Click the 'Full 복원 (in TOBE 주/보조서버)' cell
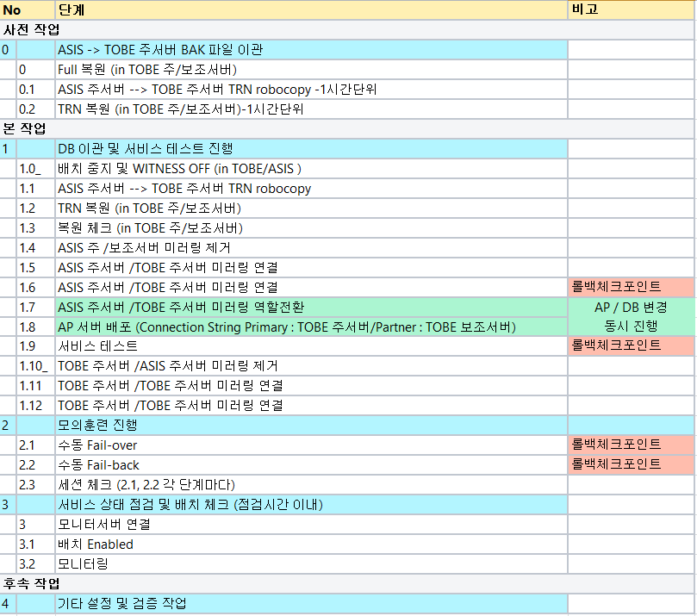 311,70
